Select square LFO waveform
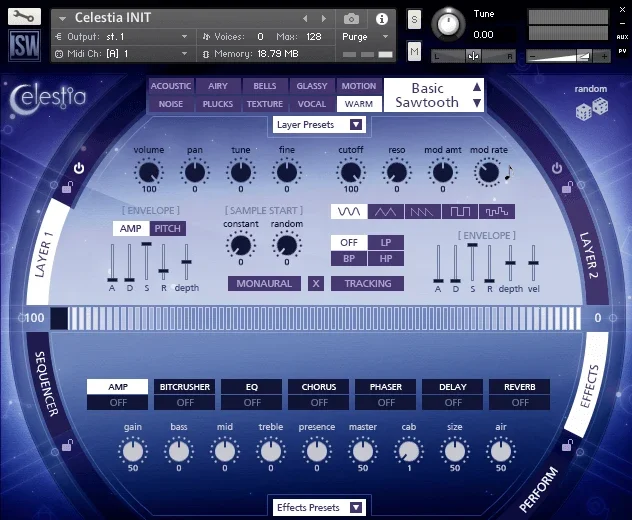 point(459,212)
